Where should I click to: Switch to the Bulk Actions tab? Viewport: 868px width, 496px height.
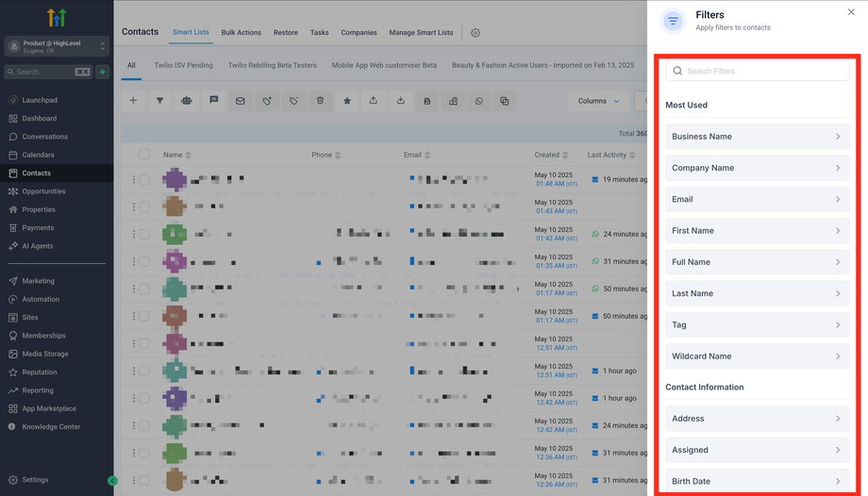click(x=241, y=33)
